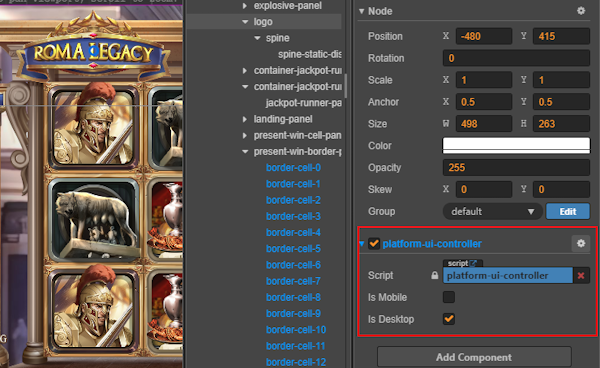This screenshot has width=600, height=368.
Task: Expand the explosive-panel tree node
Action: (x=245, y=6)
